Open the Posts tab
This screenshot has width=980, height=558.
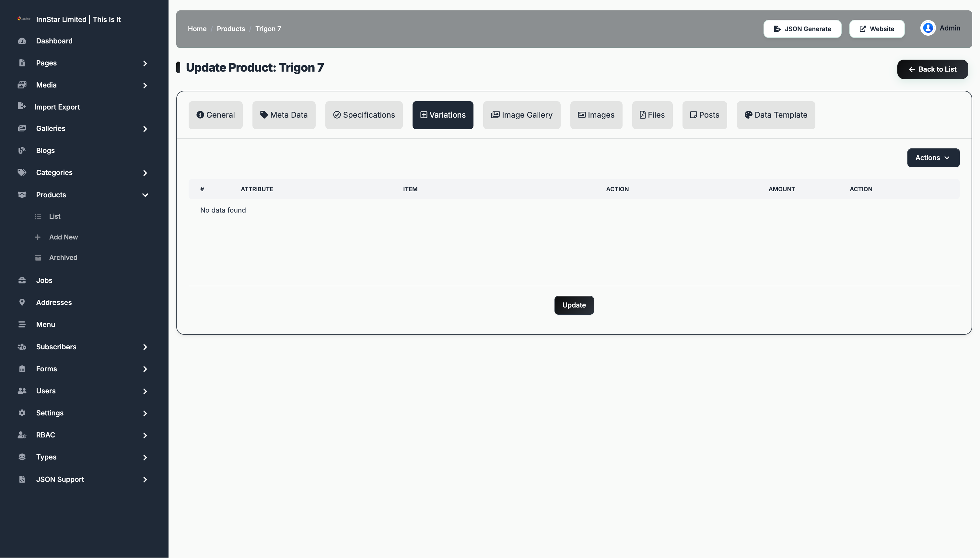(x=705, y=115)
